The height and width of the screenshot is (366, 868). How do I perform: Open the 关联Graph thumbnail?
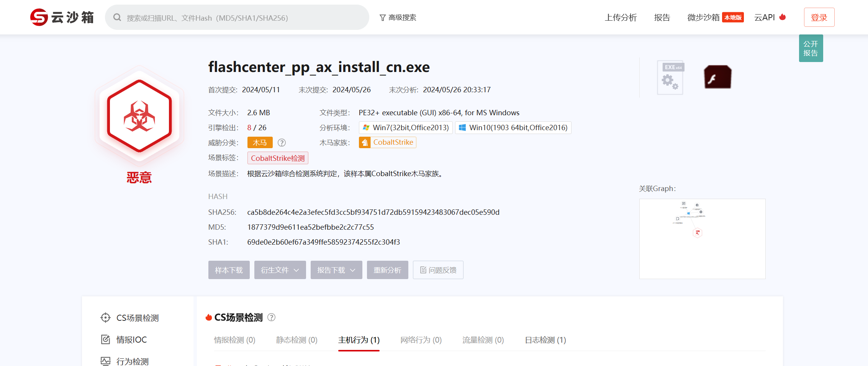tap(703, 239)
